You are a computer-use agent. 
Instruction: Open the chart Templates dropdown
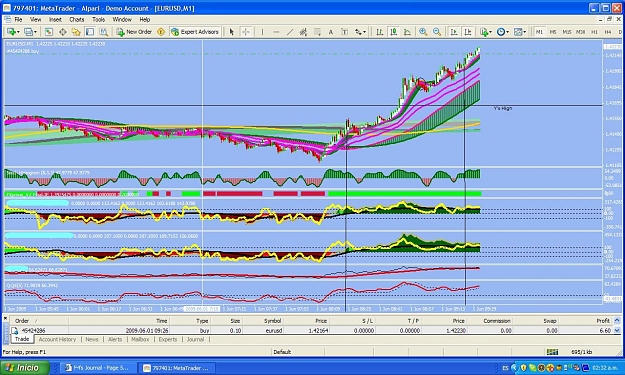click(519, 32)
